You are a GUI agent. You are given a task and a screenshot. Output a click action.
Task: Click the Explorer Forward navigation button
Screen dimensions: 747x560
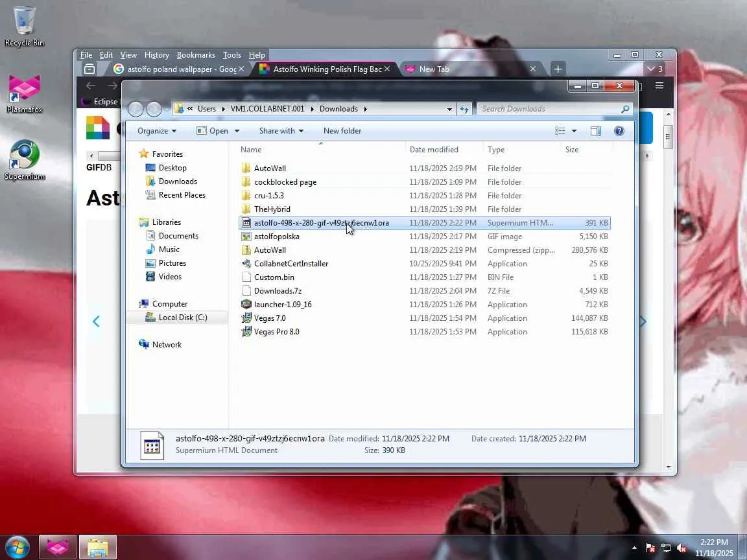pos(154,109)
